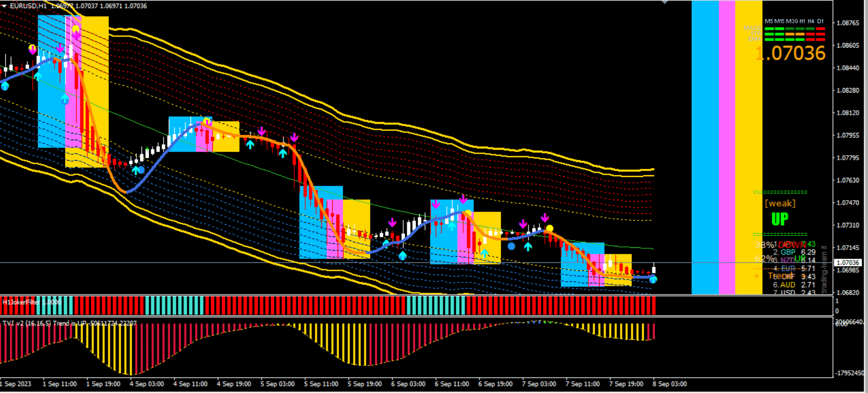Select the tall yellow session band at the right
This screenshot has width=868, height=393.
749,147
